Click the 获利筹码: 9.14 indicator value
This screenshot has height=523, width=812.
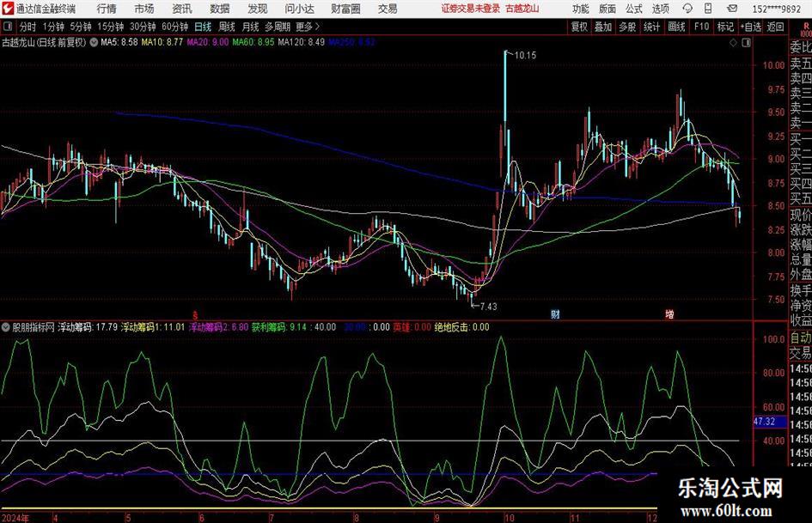[279, 327]
